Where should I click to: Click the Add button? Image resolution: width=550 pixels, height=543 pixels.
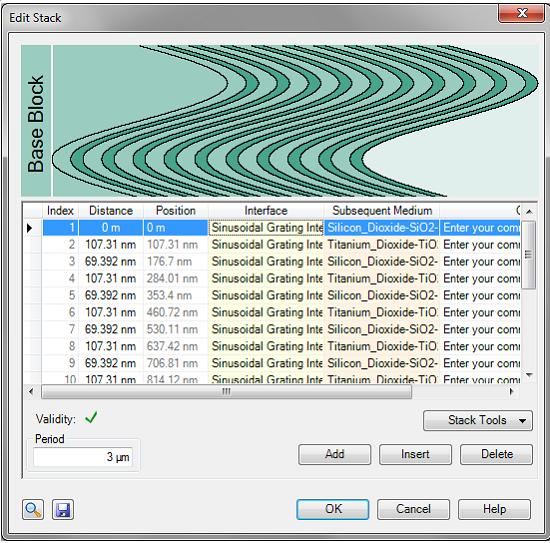335,454
